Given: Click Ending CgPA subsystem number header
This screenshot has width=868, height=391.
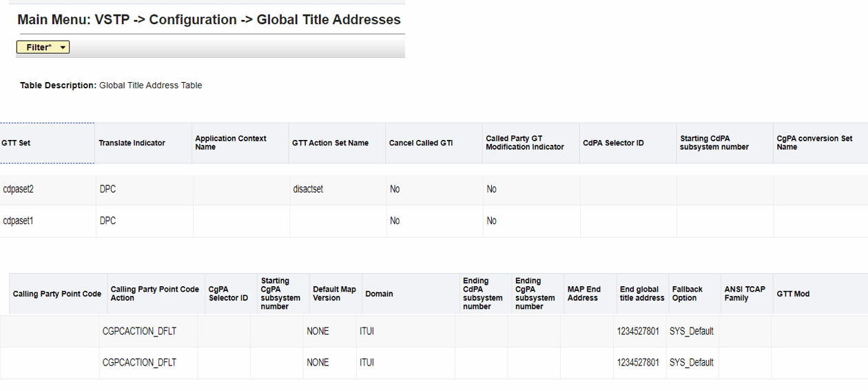Looking at the screenshot, I should click(x=537, y=294).
